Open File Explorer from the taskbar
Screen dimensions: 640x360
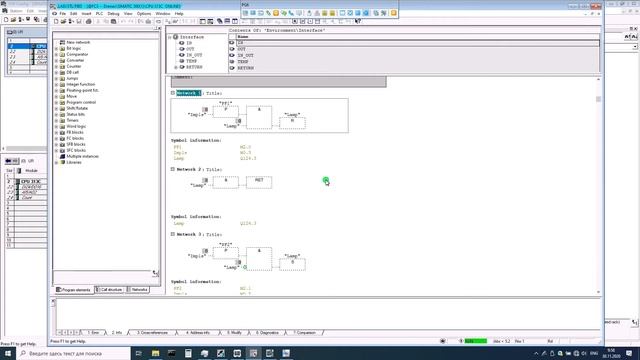(156, 353)
